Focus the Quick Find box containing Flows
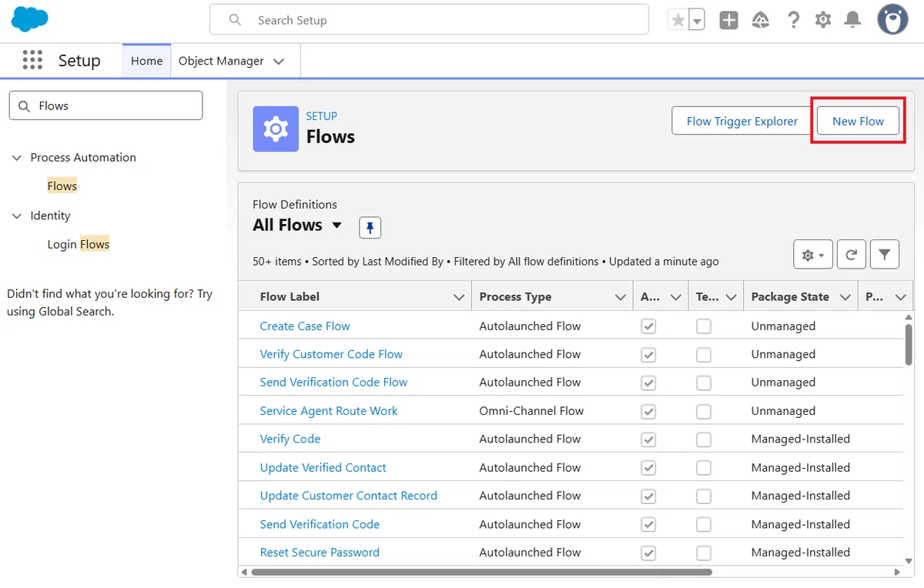Image resolution: width=924 pixels, height=588 pixels. pos(106,106)
